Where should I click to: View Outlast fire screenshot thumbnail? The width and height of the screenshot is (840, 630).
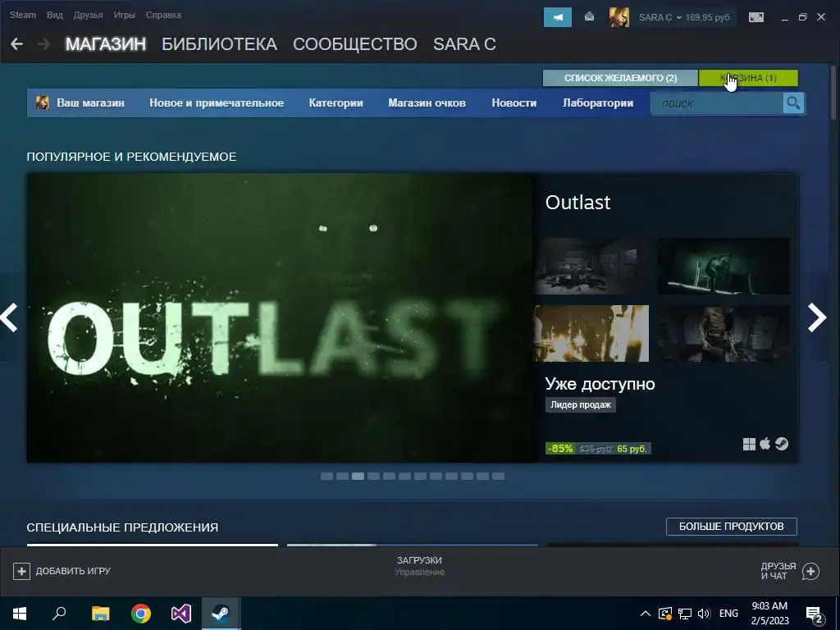pos(591,333)
